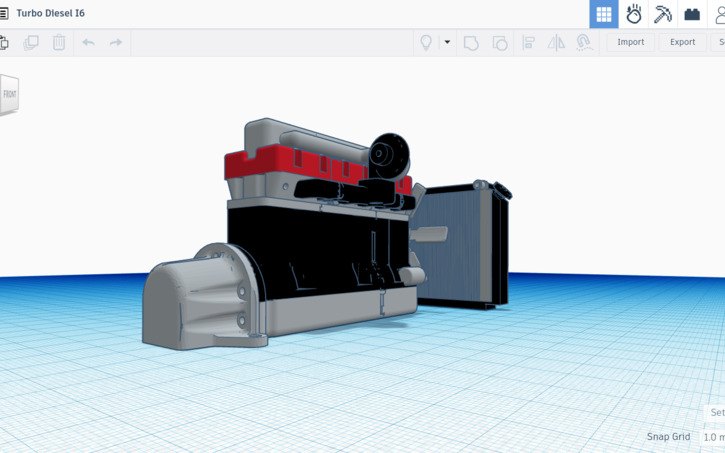Open the Bricks mode icon

click(x=692, y=14)
